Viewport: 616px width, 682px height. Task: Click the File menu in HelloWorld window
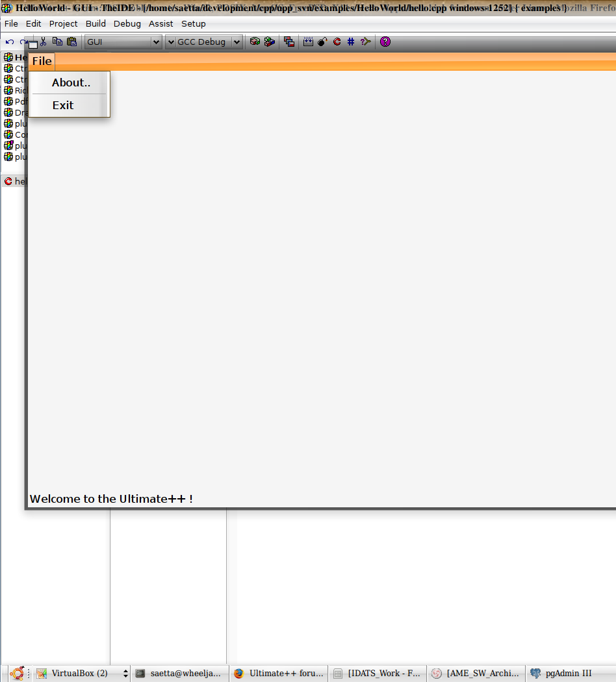point(42,61)
